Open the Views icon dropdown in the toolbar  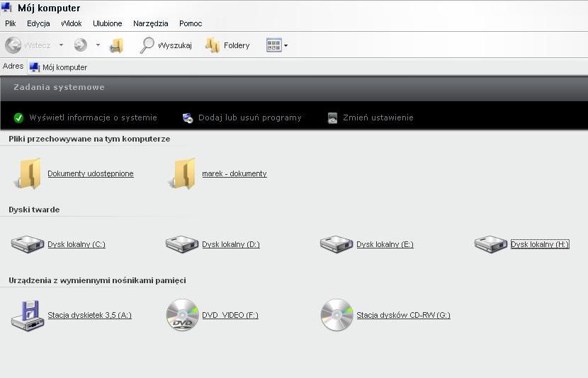click(276, 45)
